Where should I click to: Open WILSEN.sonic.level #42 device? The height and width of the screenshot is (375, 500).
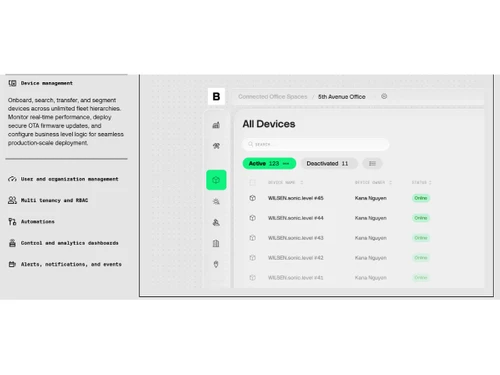tap(296, 258)
